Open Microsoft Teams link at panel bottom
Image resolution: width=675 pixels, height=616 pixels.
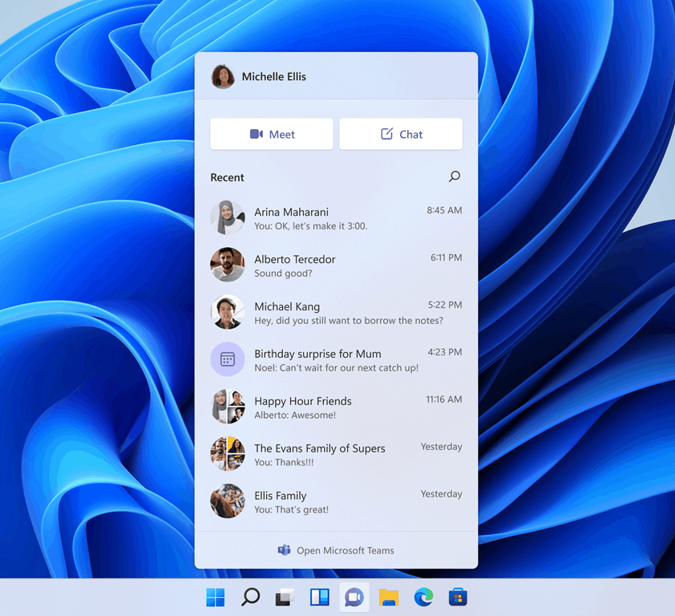point(337,550)
